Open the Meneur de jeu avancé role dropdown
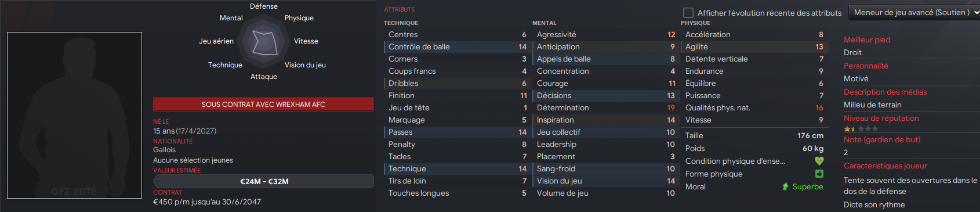 914,12
